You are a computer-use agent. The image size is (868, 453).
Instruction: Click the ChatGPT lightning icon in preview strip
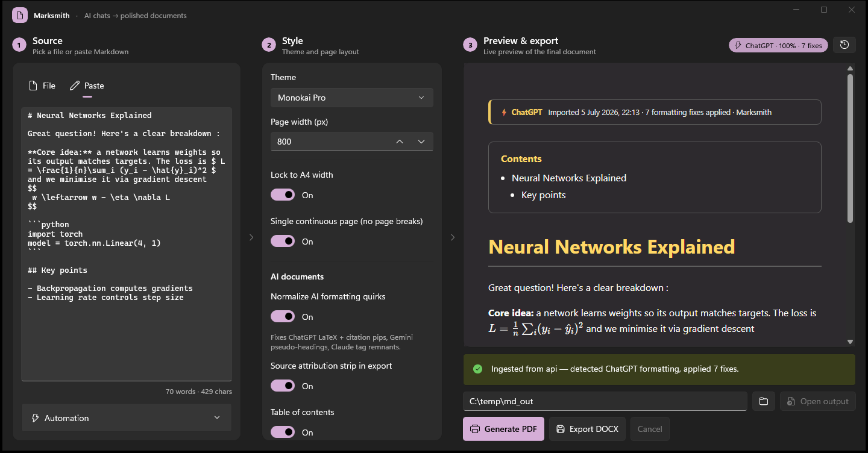point(504,112)
